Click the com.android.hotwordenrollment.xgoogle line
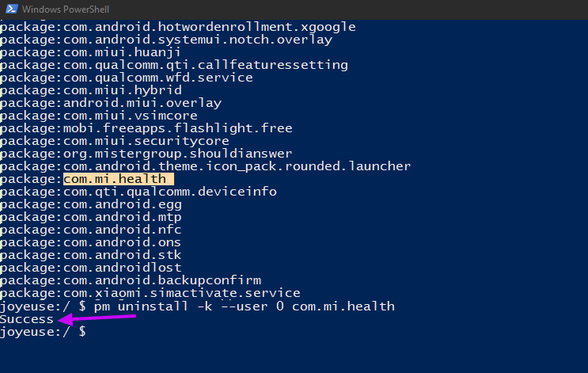588x373 pixels. tap(178, 27)
